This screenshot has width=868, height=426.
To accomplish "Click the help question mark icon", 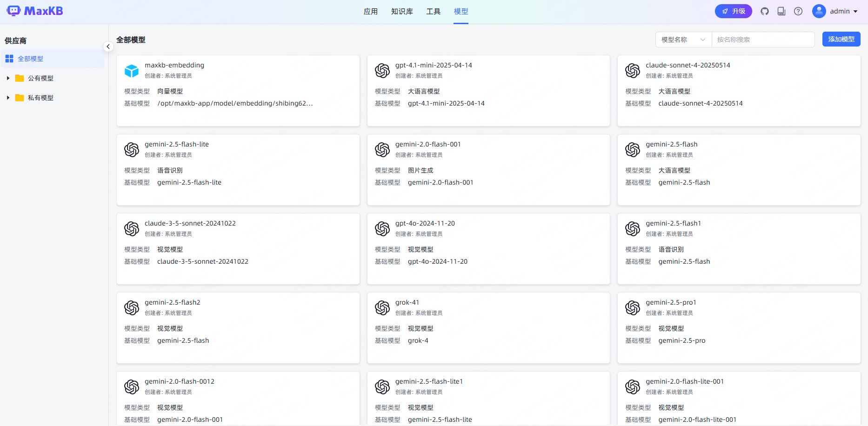I will pos(798,11).
